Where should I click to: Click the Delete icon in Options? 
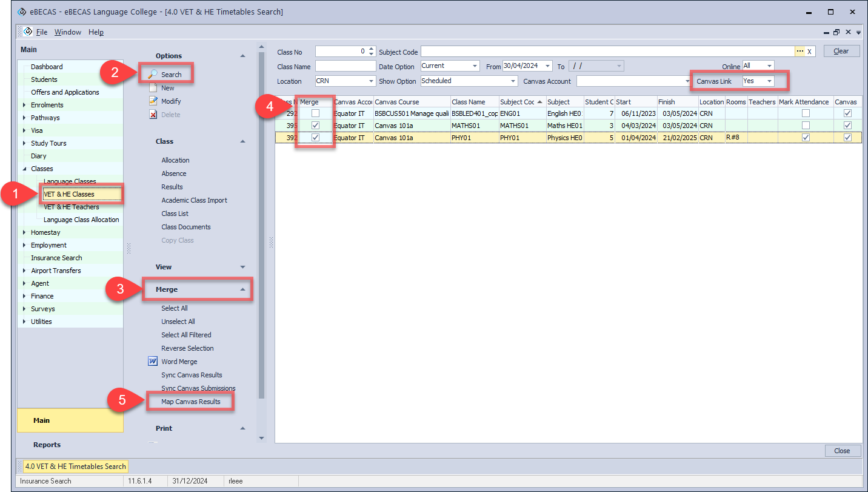pyautogui.click(x=153, y=115)
